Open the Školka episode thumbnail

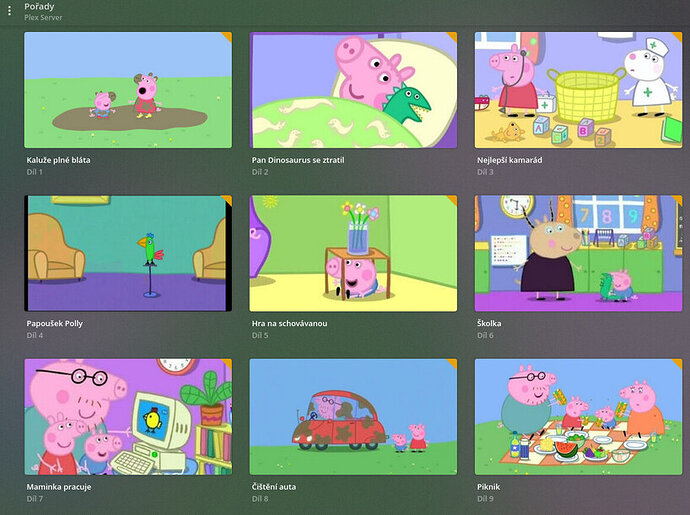[x=579, y=254]
